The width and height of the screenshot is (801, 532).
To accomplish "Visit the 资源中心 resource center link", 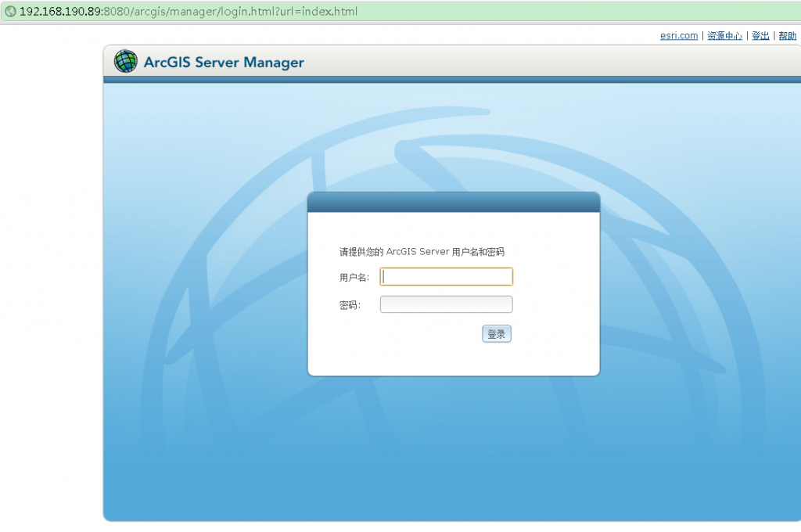I will tap(724, 35).
